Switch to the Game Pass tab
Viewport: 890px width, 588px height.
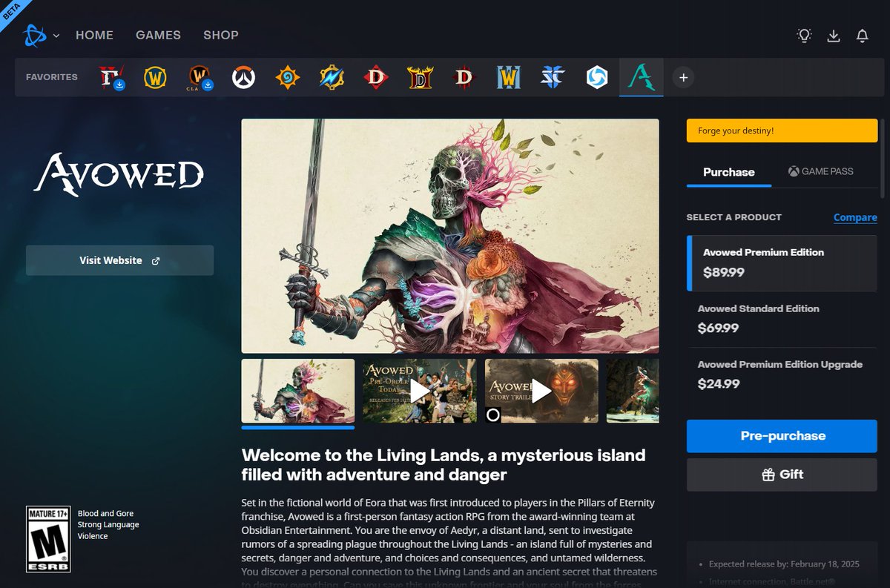click(x=820, y=171)
